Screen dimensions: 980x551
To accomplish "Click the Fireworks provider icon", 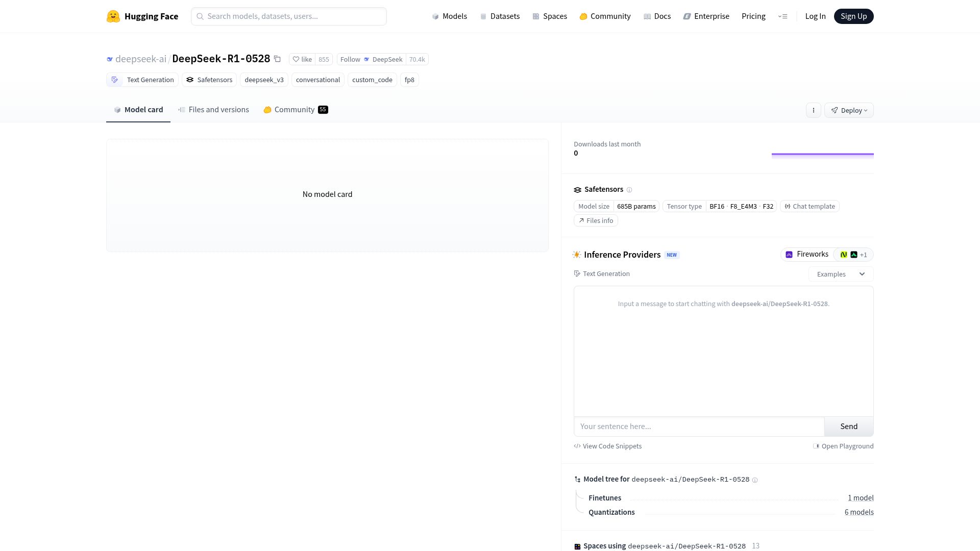I will point(789,255).
